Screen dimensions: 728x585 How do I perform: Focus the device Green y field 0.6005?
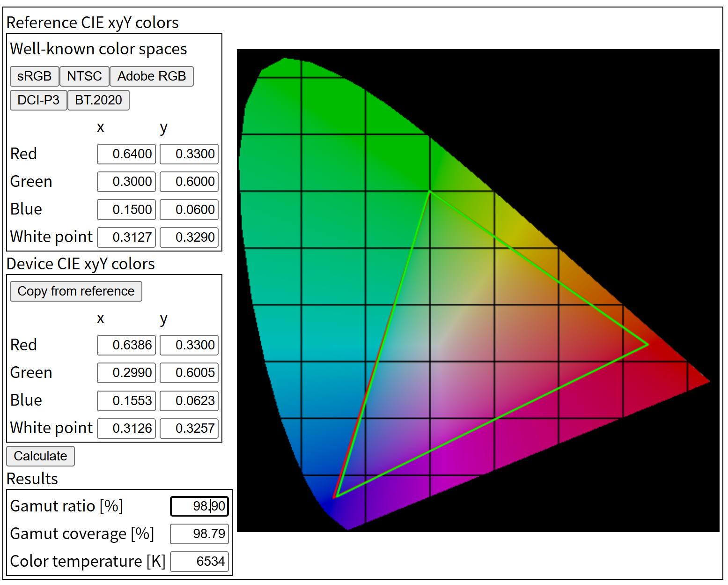point(189,372)
